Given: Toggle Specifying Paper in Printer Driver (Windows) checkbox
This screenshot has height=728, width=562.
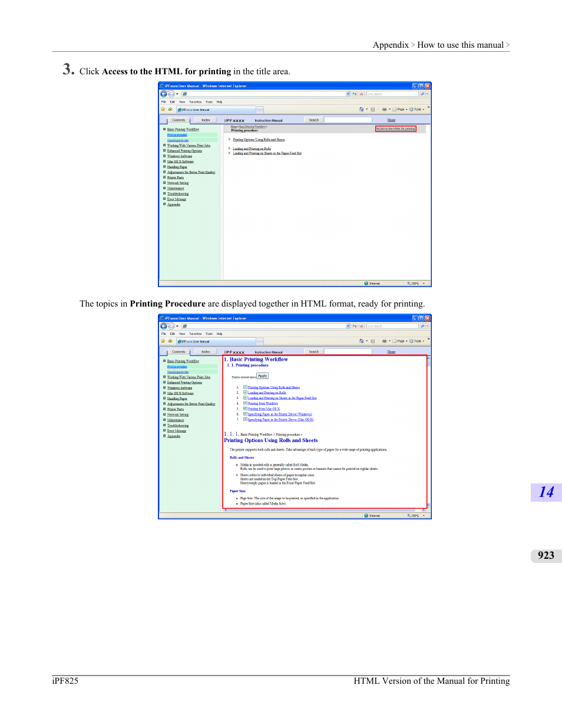Looking at the screenshot, I should point(245,414).
